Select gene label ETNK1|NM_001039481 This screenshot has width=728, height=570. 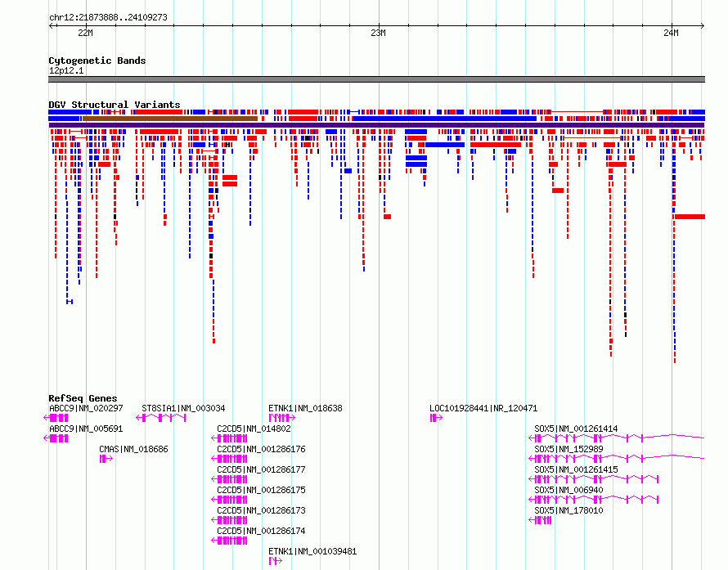pyautogui.click(x=313, y=551)
